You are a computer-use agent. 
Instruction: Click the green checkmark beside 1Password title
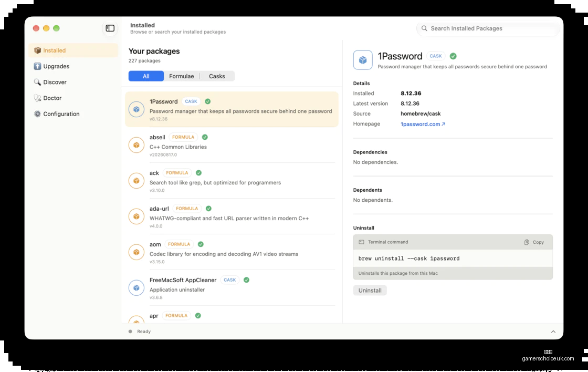453,56
